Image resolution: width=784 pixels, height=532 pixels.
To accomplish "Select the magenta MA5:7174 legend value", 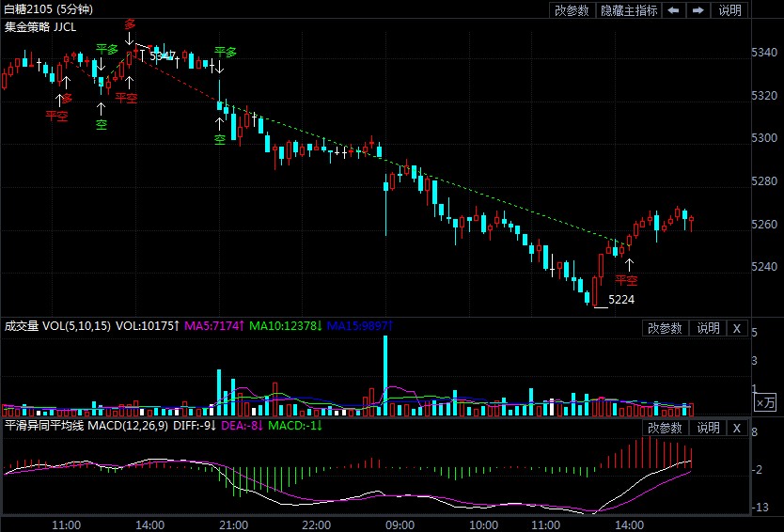I will [x=214, y=327].
